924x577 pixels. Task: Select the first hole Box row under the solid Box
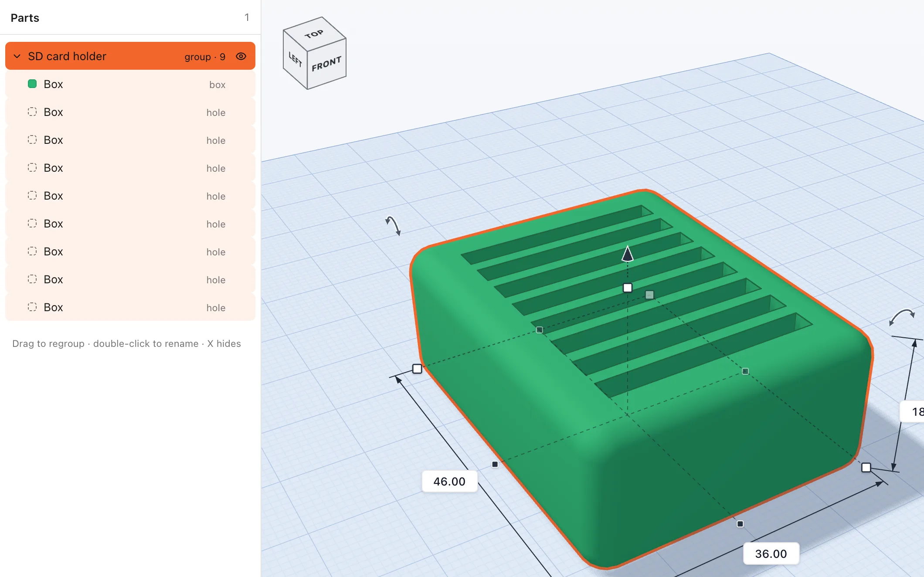click(x=130, y=112)
